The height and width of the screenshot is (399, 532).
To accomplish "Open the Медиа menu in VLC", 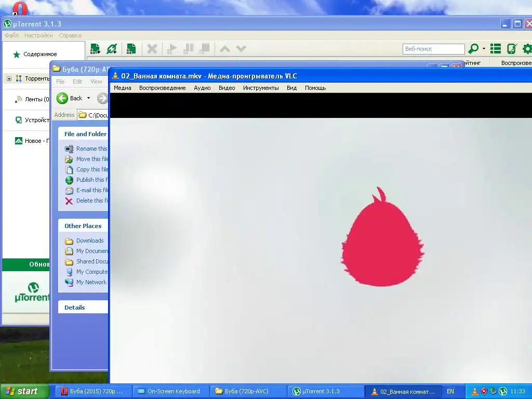I will (123, 88).
